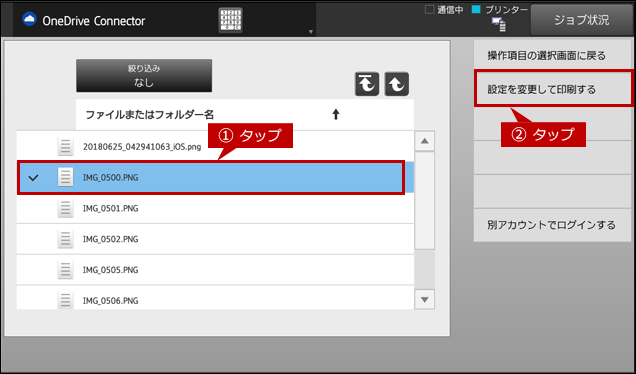The width and height of the screenshot is (636, 374).
Task: Jump to top folder arrow icon
Action: [367, 84]
